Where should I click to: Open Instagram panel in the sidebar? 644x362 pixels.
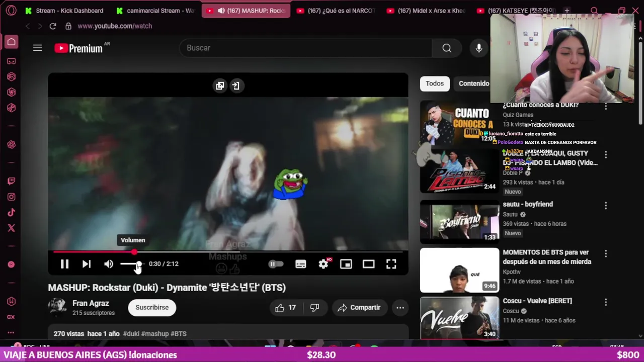tap(11, 197)
